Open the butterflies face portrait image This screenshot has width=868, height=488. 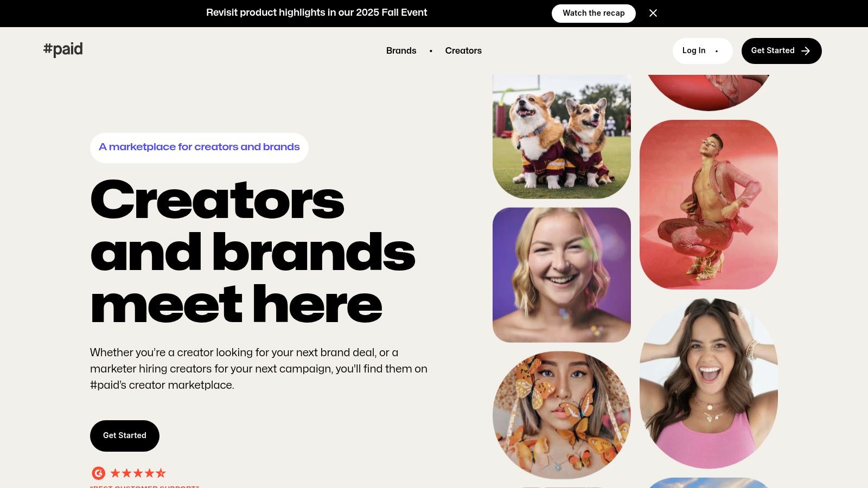(x=561, y=415)
